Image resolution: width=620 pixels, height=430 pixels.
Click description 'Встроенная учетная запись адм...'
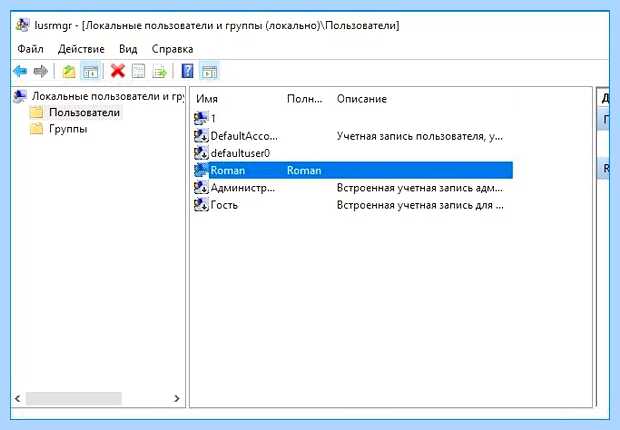pyautogui.click(x=420, y=188)
